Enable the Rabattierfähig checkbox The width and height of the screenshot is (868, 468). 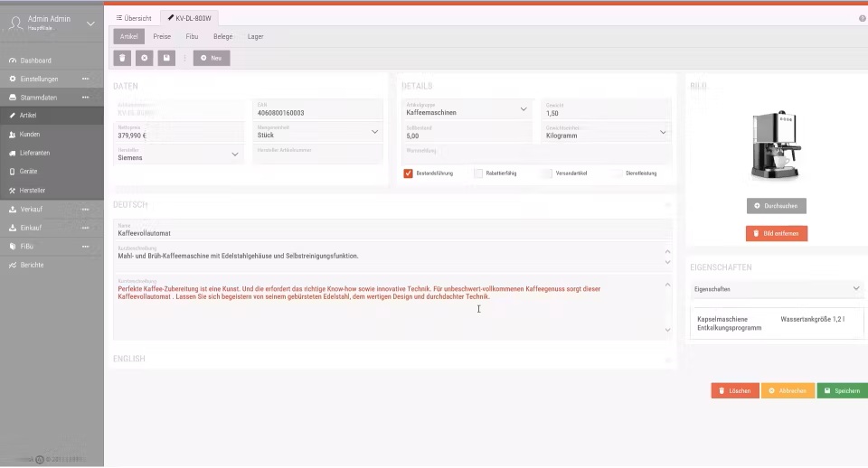pyautogui.click(x=477, y=173)
